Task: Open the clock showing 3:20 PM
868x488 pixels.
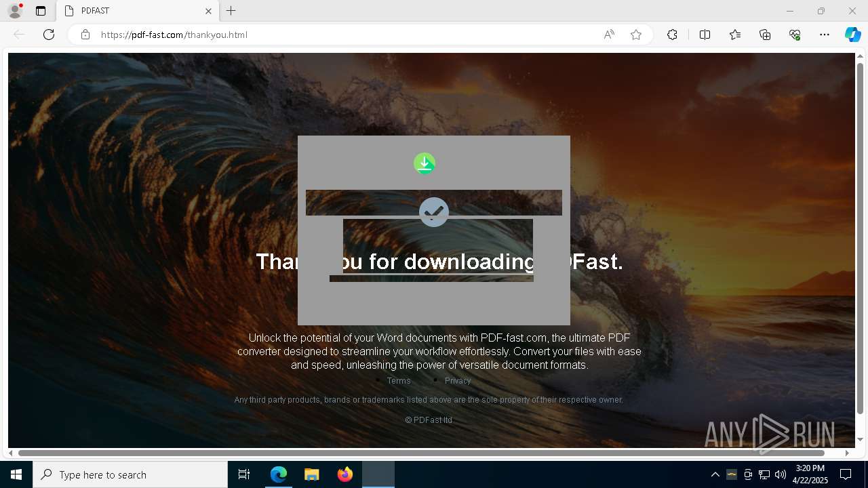Action: pos(810,474)
